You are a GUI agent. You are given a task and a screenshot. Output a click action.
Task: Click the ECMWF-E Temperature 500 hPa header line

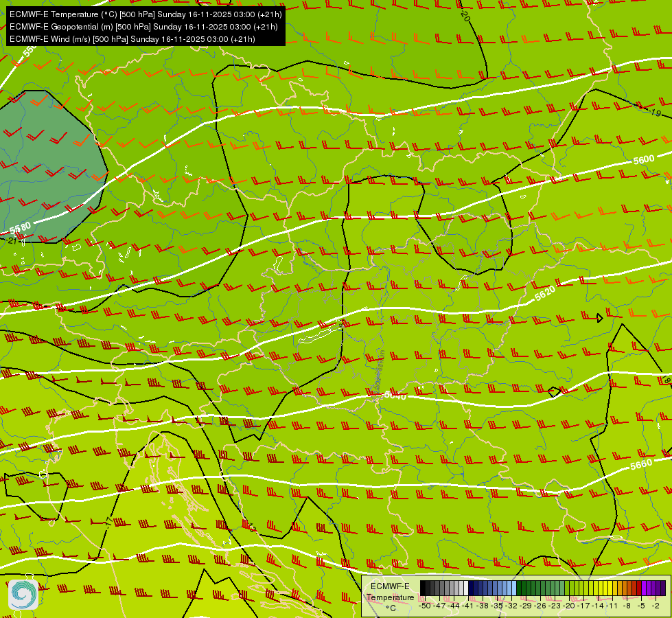tap(146, 14)
